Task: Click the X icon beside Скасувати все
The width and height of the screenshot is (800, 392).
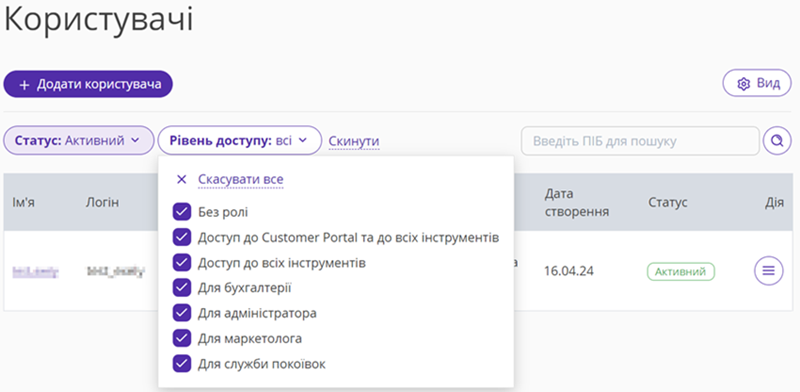Action: pos(181,180)
